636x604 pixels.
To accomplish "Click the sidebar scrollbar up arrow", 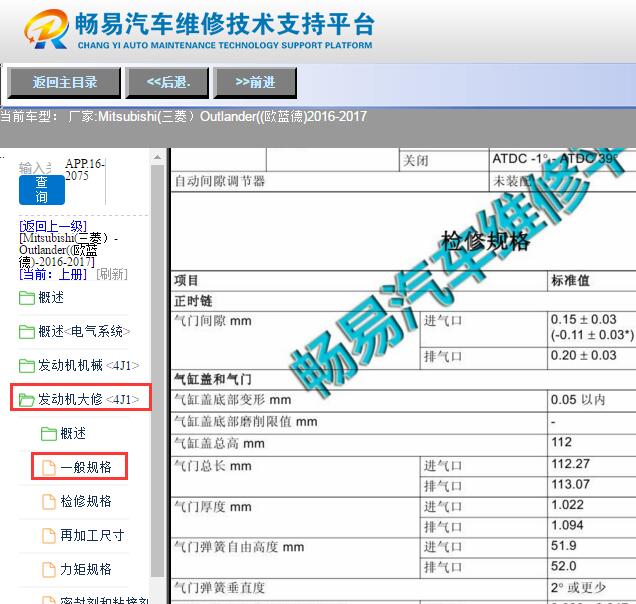I will coord(157,157).
